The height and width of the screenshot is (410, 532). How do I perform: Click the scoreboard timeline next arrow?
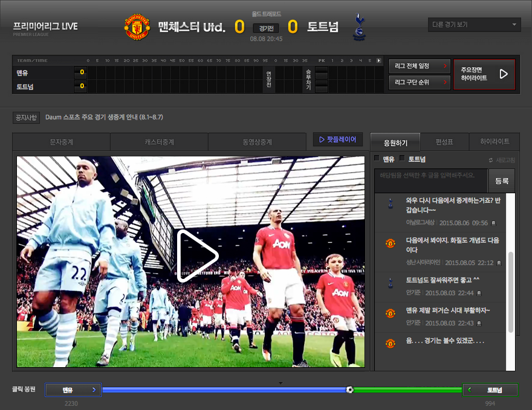[x=379, y=60]
